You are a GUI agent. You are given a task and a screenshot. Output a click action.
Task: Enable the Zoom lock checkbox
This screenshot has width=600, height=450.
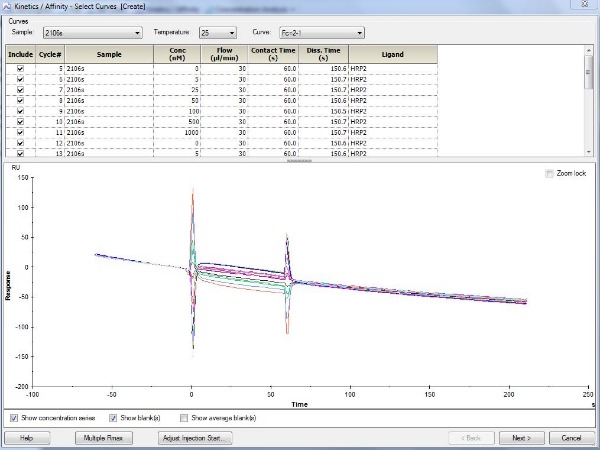[549, 173]
